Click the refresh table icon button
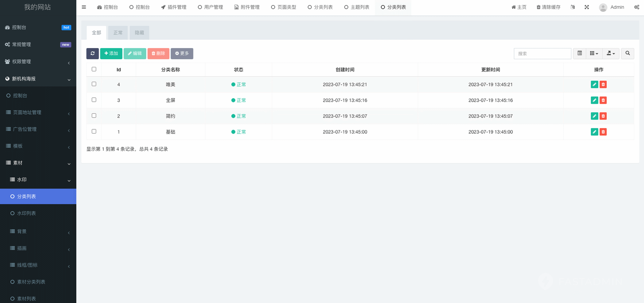 click(93, 54)
